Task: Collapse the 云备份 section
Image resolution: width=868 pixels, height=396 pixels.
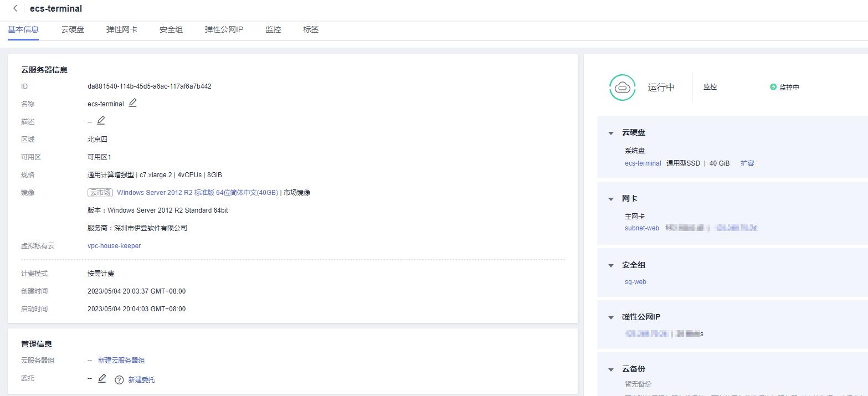Action: (611, 369)
